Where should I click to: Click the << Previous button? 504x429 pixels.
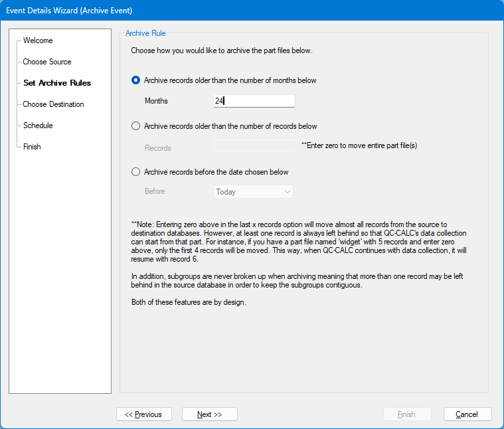(144, 414)
